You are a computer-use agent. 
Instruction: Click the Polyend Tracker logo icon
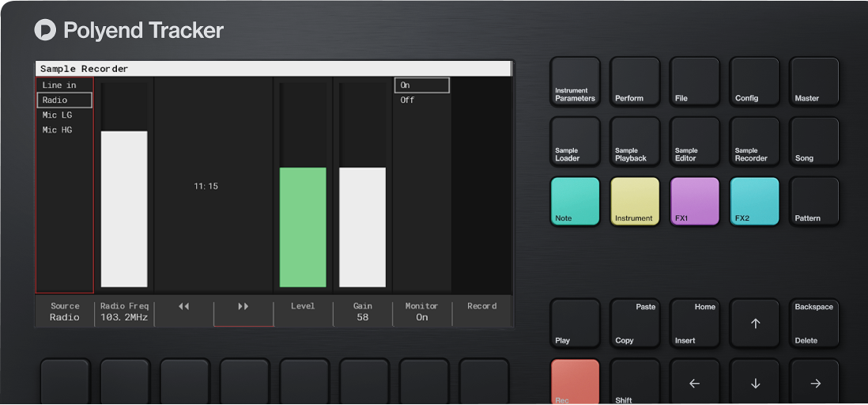click(45, 30)
